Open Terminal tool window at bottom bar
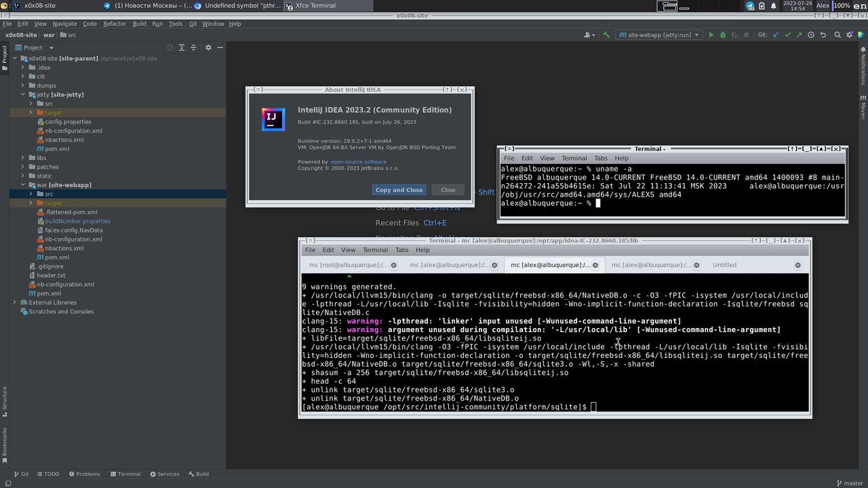The width and height of the screenshot is (868, 488). pos(124,474)
